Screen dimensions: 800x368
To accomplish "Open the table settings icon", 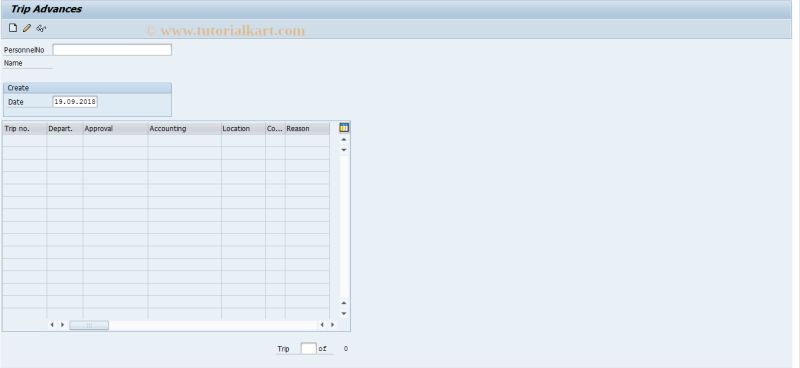I will tap(344, 128).
